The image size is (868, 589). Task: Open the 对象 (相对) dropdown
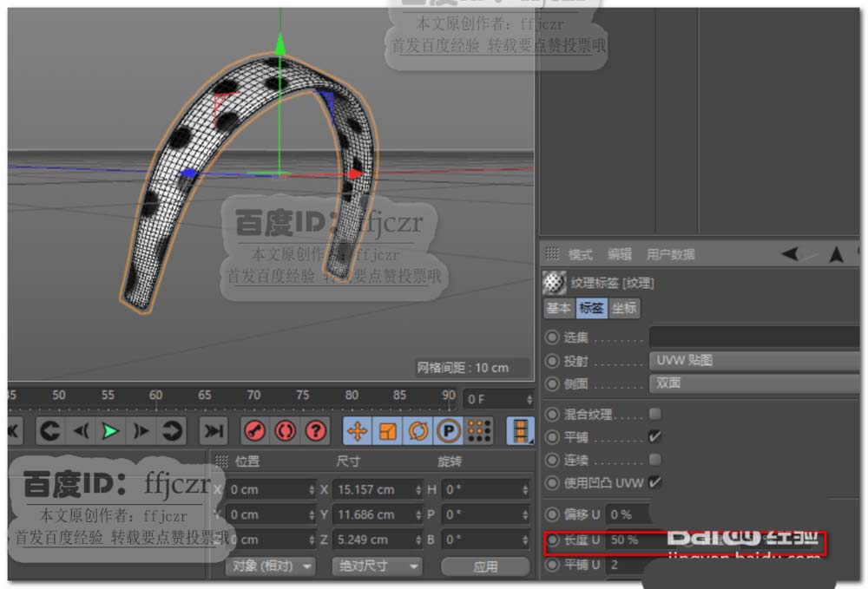point(270,566)
